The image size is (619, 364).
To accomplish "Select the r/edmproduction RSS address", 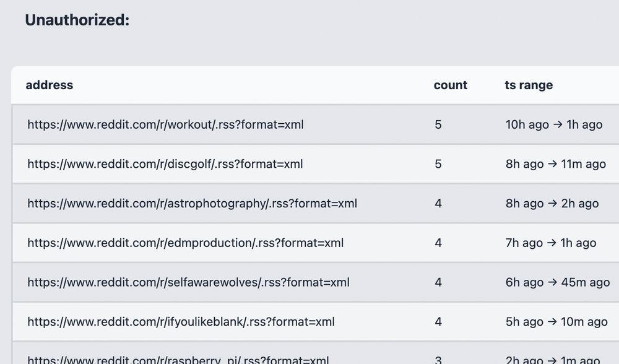I will tap(186, 243).
